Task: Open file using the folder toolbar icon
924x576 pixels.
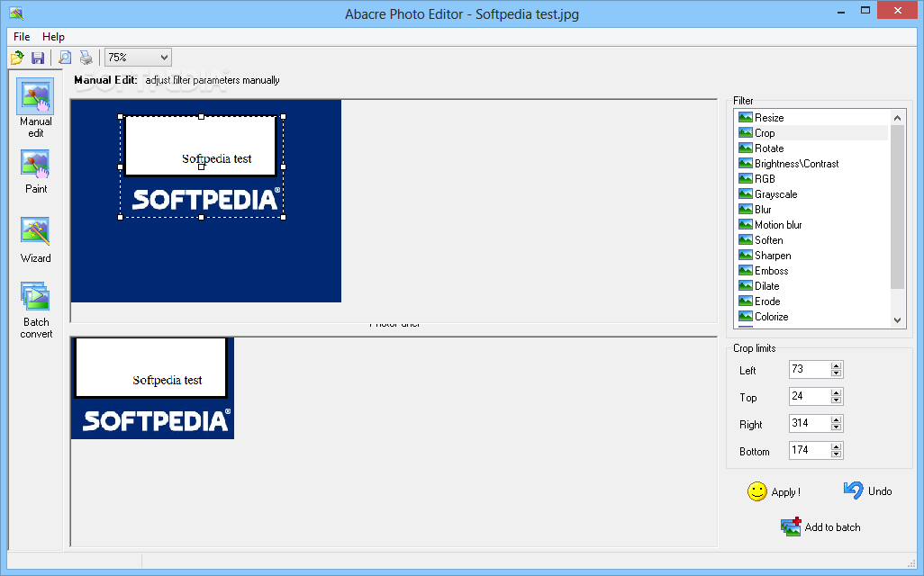Action: [x=17, y=57]
